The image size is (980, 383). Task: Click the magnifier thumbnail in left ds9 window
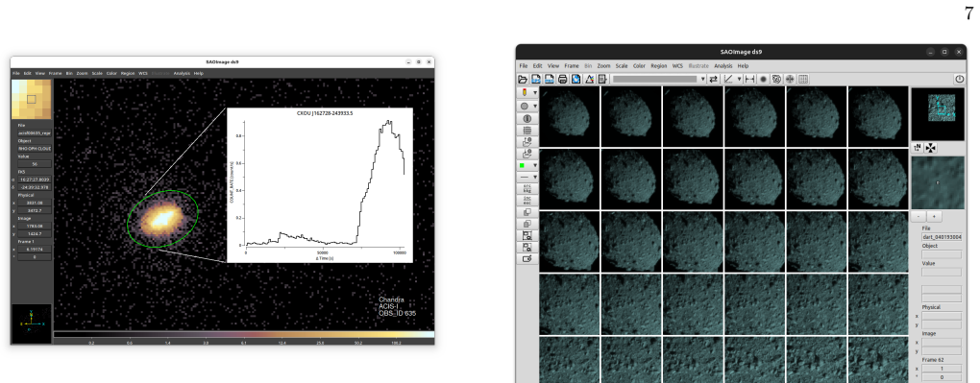tap(32, 99)
